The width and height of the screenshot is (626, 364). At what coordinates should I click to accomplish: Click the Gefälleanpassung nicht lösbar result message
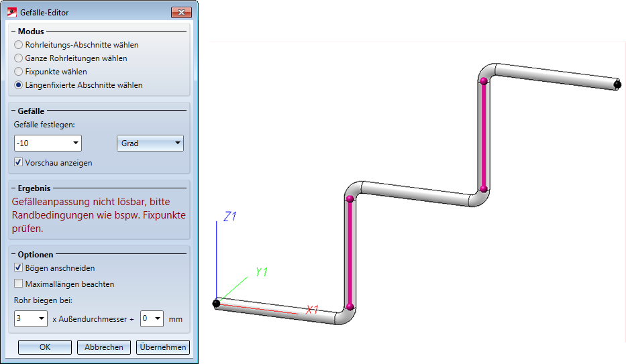[99, 215]
